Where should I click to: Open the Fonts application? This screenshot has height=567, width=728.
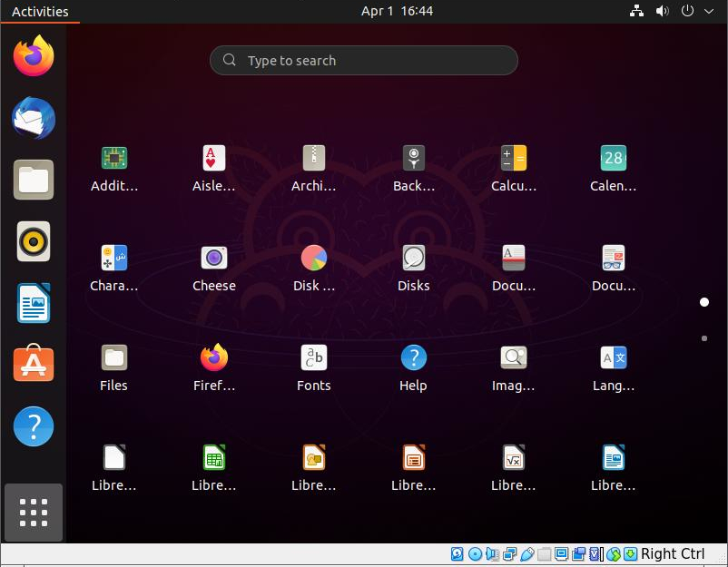(x=314, y=358)
